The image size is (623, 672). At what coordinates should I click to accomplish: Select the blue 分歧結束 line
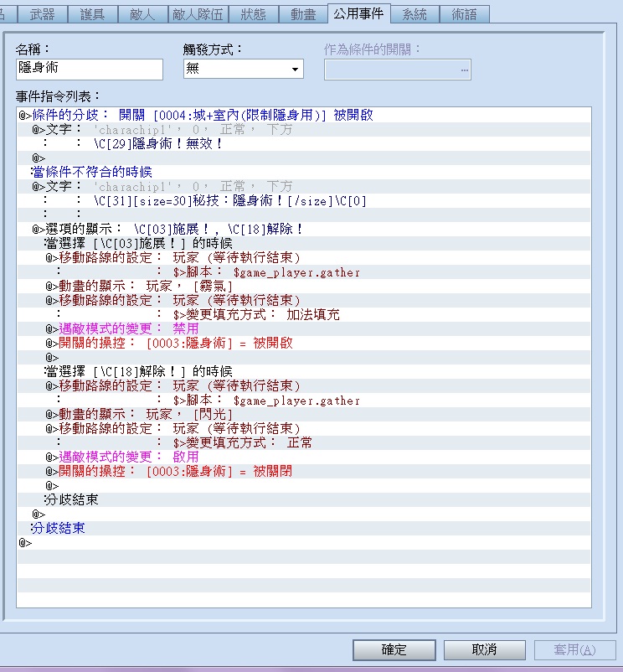point(304,528)
